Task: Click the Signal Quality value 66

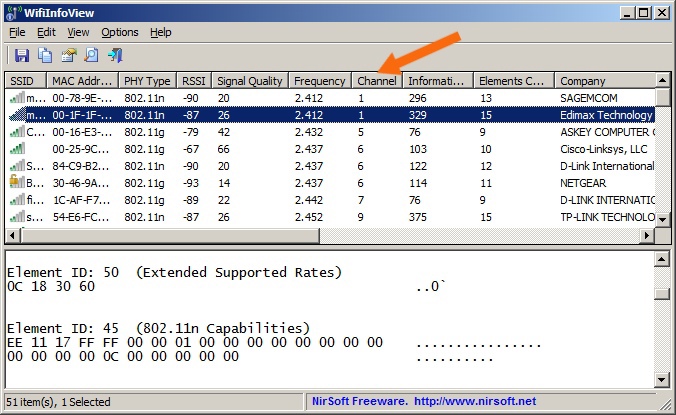Action: [223, 149]
